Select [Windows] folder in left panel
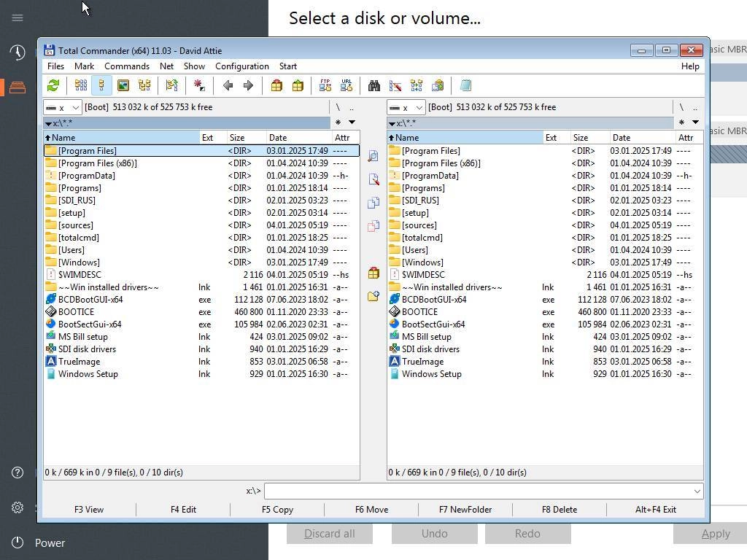The height and width of the screenshot is (560, 747). coord(201,262)
